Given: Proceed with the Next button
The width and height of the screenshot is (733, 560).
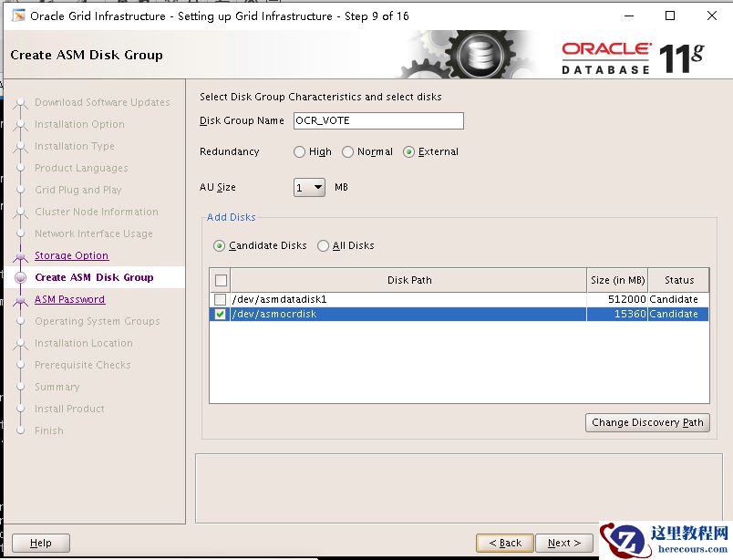Looking at the screenshot, I should [563, 543].
